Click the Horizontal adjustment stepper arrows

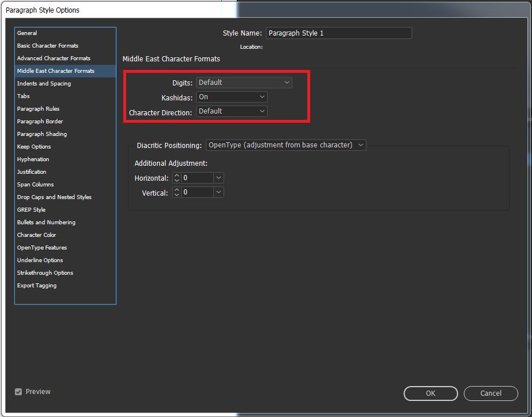coord(177,178)
